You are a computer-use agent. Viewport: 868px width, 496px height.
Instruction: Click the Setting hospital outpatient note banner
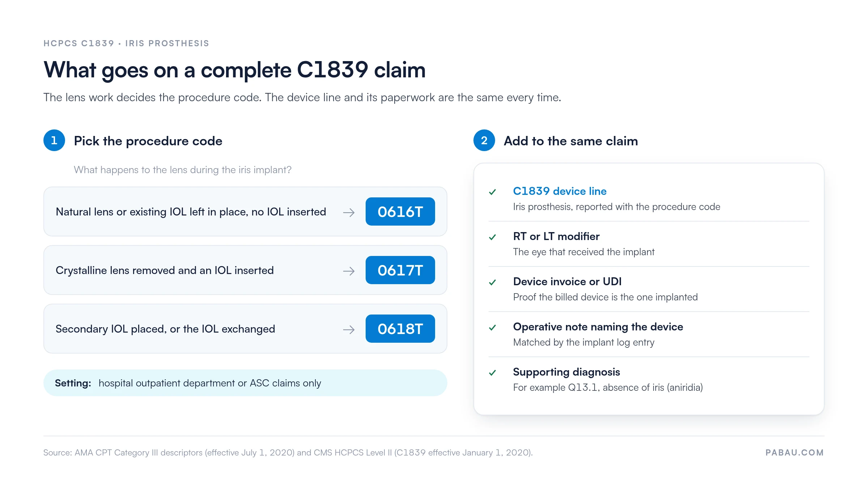coord(245,383)
